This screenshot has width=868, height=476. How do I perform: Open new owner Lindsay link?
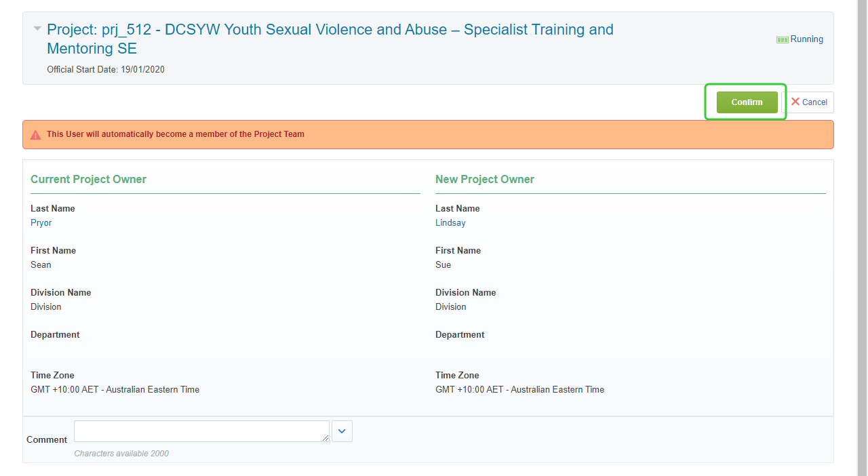coord(450,223)
